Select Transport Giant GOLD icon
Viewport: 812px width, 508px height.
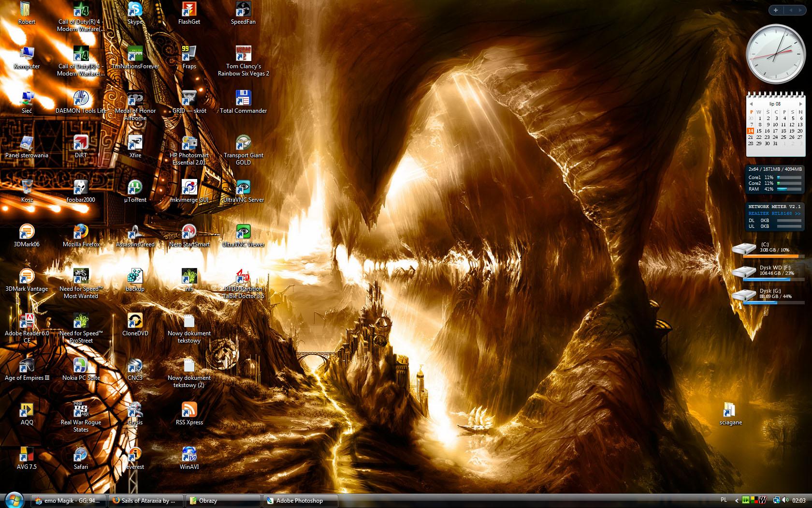coord(243,150)
